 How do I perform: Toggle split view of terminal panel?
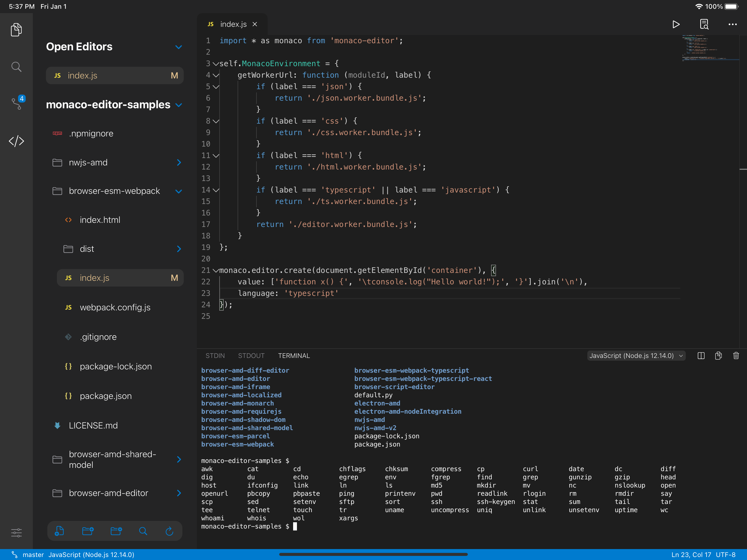701,356
